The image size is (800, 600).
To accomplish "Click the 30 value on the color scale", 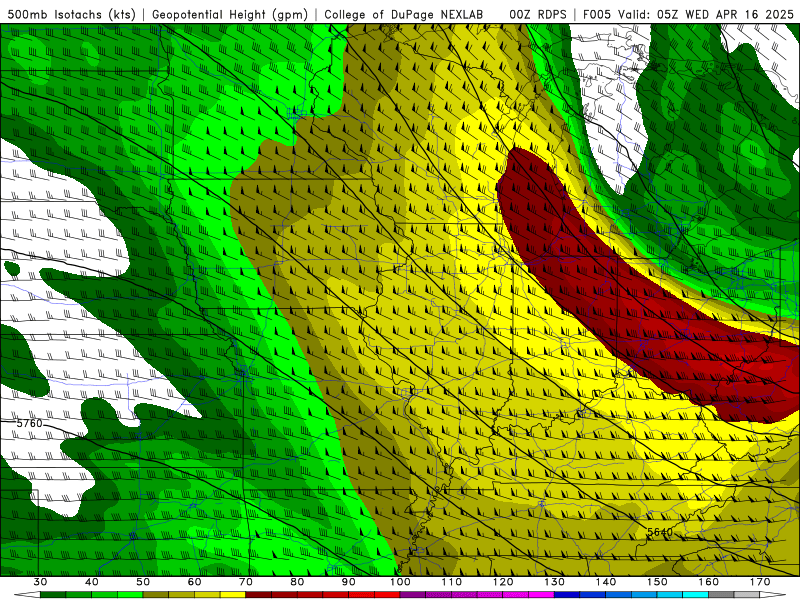I will tap(40, 582).
